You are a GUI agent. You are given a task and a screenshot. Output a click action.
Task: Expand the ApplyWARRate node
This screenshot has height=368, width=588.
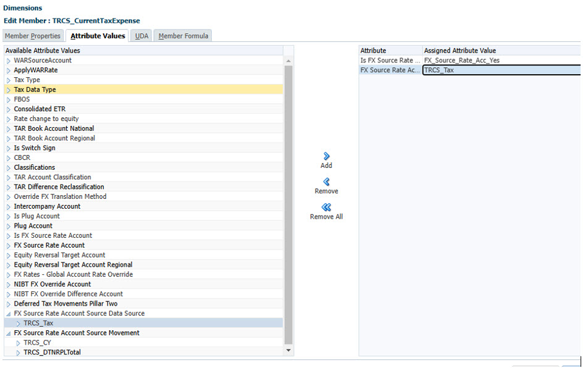9,70
